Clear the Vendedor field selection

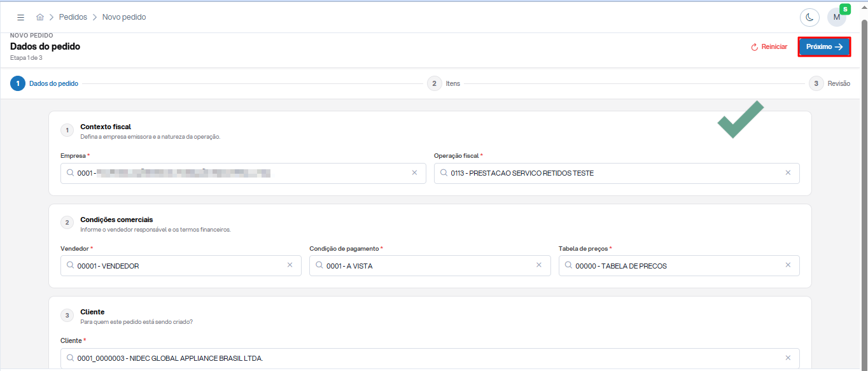(x=290, y=265)
